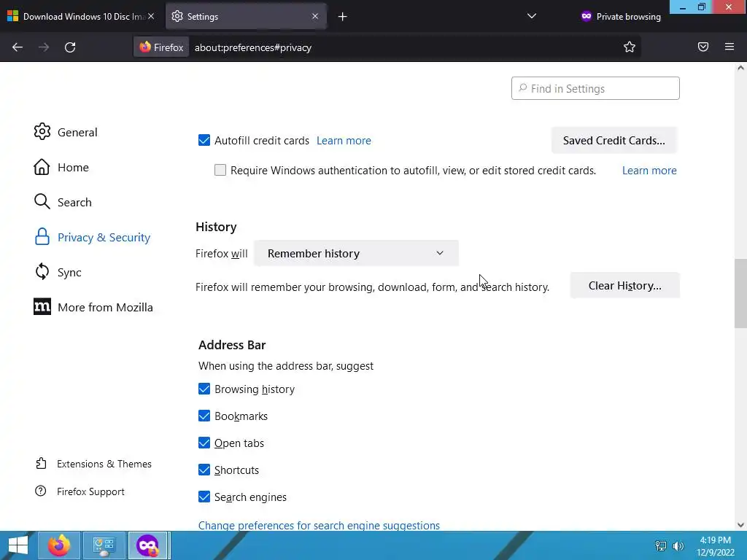Click Learn more for Windows authentication
Viewport: 747px width, 560px height.
(x=649, y=171)
